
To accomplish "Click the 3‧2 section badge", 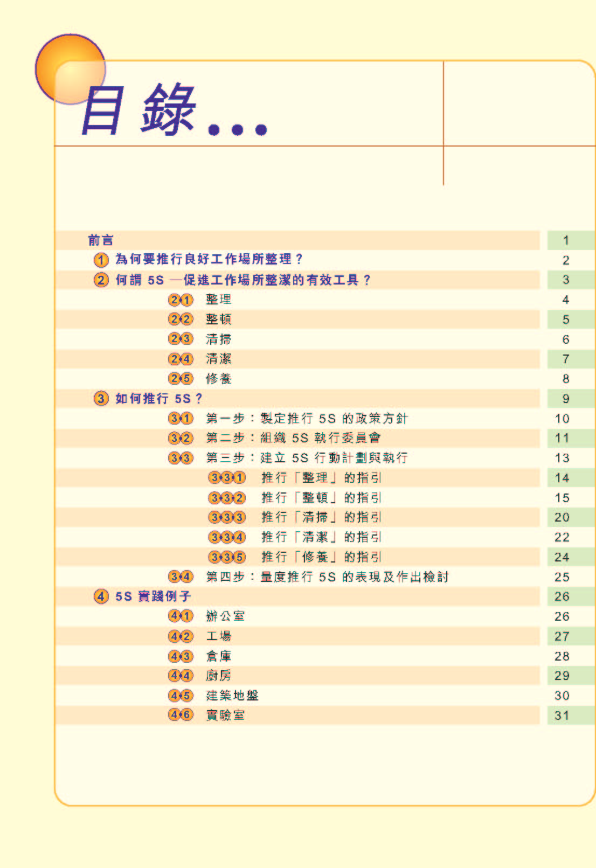I will point(181,439).
